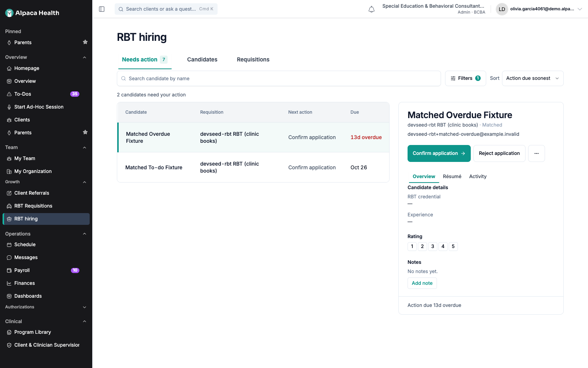Screen dimensions: 588x368
Task: Collapse the Growth sidebar section
Action: (85, 182)
